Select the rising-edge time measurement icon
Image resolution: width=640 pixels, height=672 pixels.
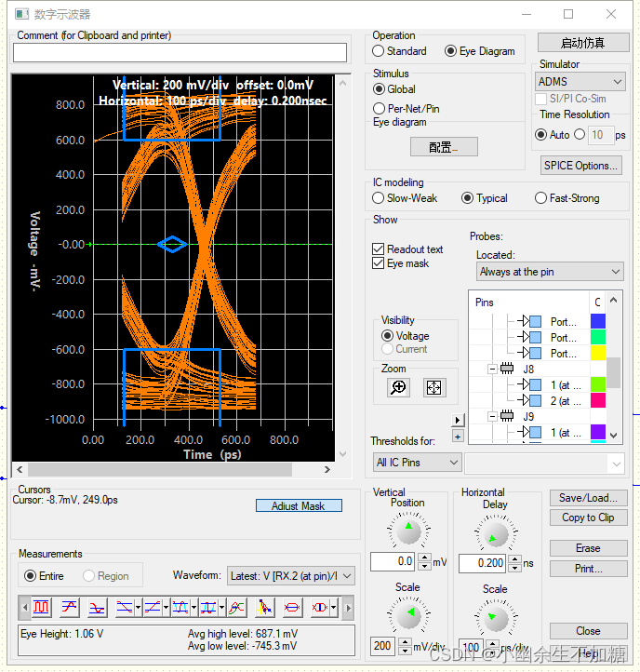(x=153, y=607)
